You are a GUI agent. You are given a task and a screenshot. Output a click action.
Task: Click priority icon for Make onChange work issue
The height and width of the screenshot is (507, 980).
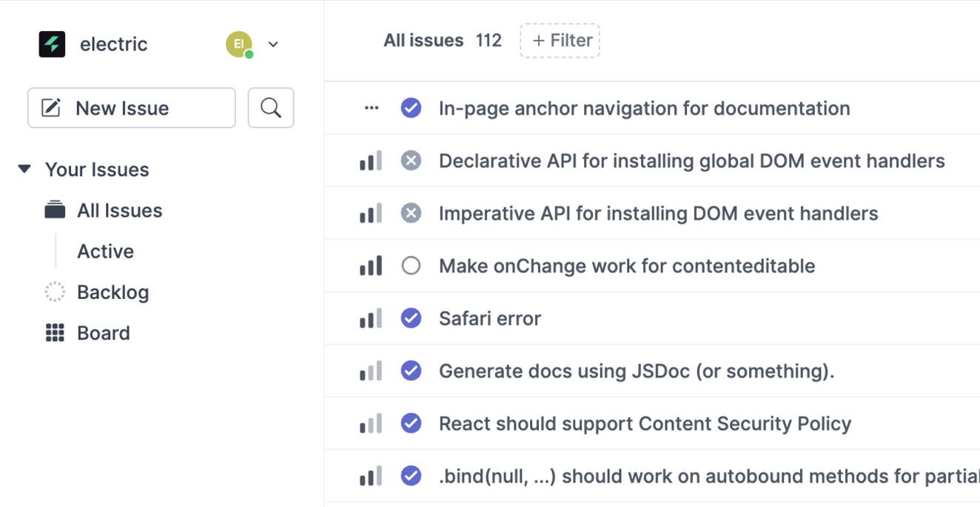[x=371, y=266]
